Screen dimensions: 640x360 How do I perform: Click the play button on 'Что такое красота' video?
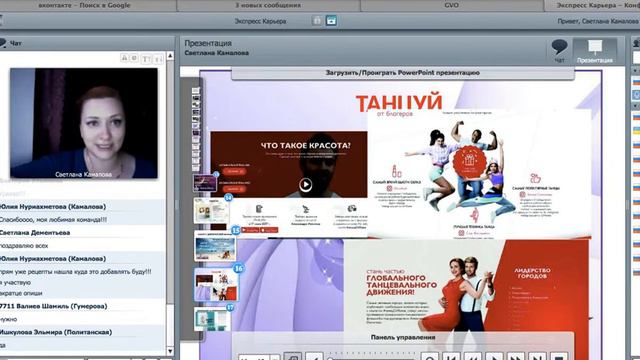click(x=305, y=184)
